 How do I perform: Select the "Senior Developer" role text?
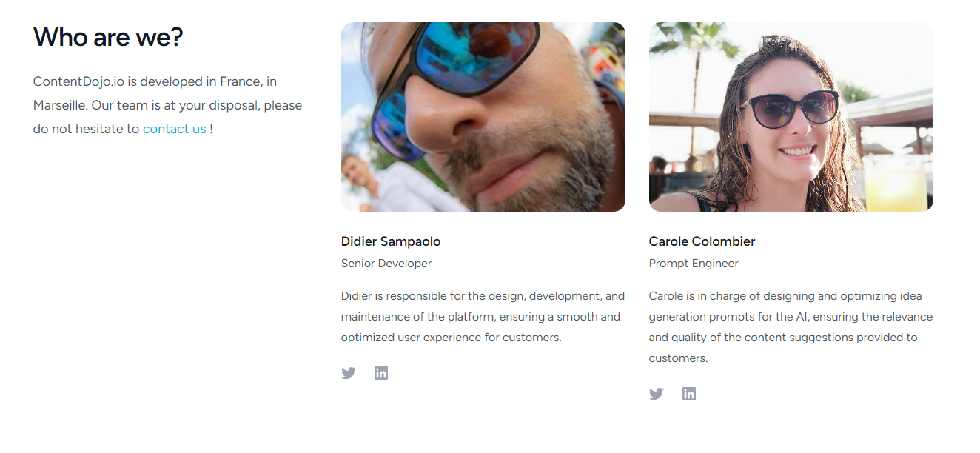click(x=386, y=264)
